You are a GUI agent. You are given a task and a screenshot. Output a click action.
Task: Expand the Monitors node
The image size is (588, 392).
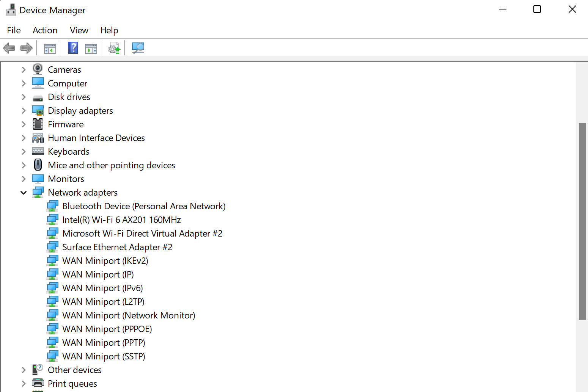point(24,179)
